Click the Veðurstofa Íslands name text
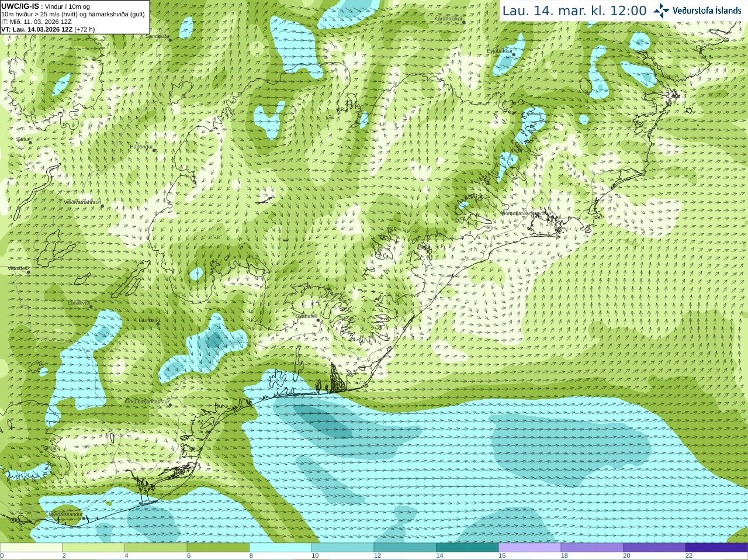 pyautogui.click(x=707, y=11)
